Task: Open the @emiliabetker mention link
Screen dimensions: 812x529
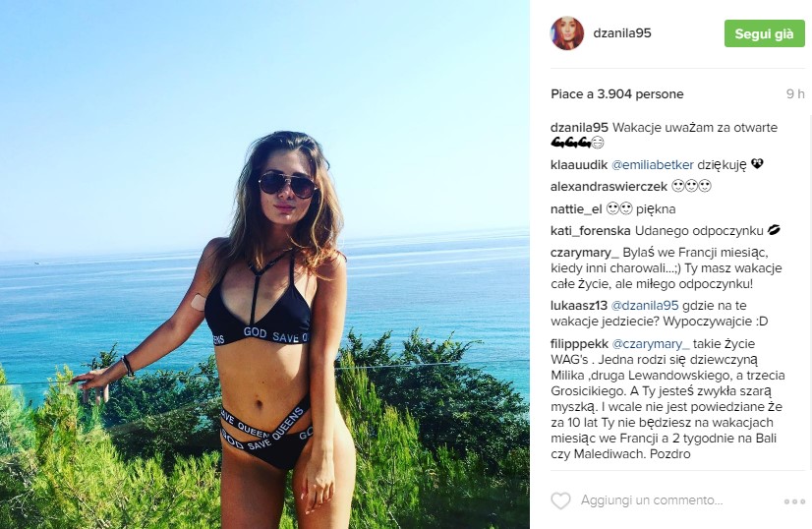Action: point(653,165)
